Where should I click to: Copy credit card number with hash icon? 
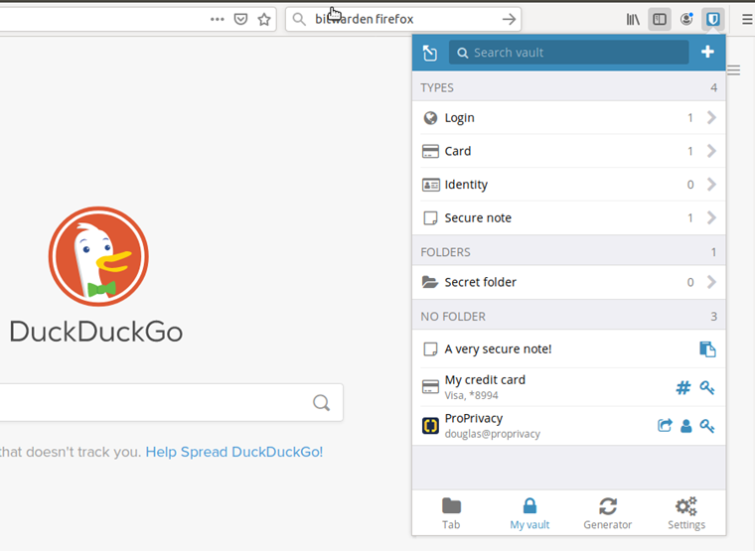[x=683, y=387]
